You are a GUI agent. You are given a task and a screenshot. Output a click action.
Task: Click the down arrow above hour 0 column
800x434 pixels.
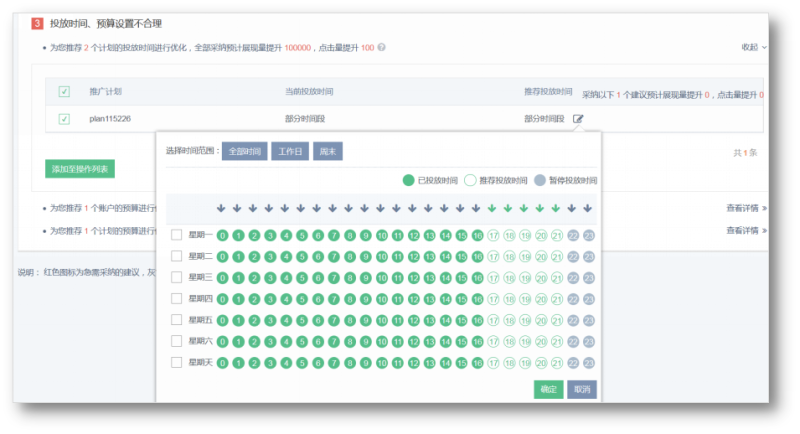click(x=221, y=208)
